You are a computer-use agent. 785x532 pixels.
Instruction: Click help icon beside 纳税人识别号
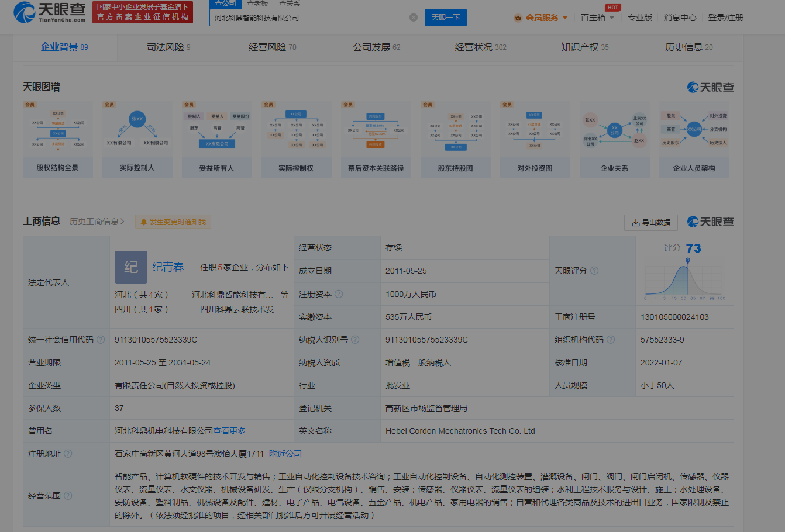pyautogui.click(x=355, y=340)
